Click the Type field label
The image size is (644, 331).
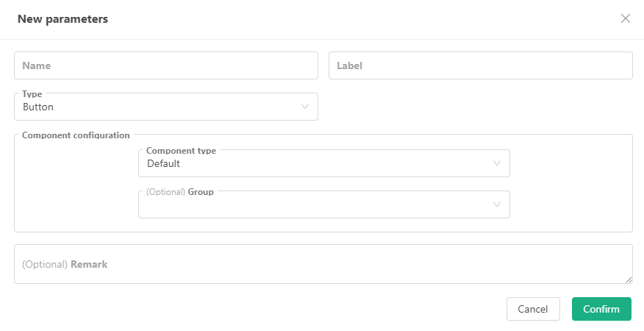pyautogui.click(x=32, y=94)
